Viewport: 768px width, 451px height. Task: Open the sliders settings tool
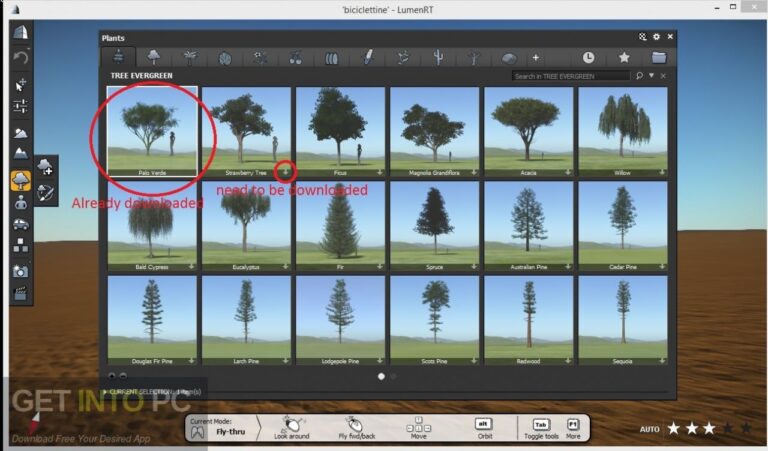[21, 106]
